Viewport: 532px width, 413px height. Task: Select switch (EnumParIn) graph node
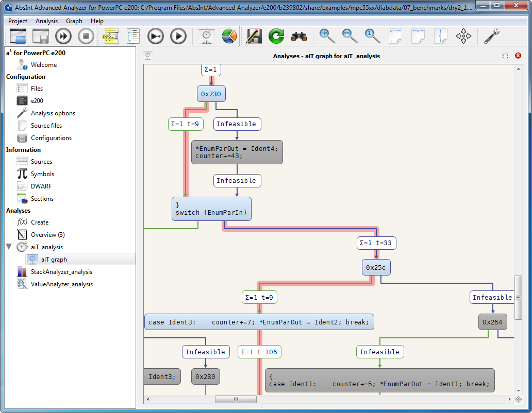coord(211,209)
